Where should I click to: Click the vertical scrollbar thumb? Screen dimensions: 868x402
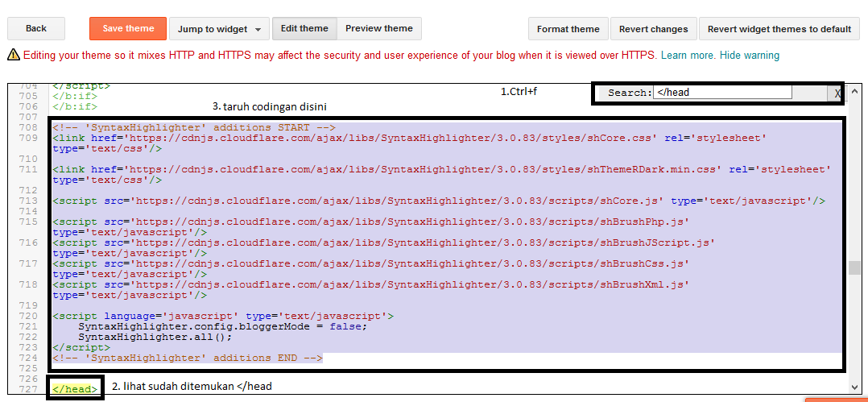(x=855, y=268)
